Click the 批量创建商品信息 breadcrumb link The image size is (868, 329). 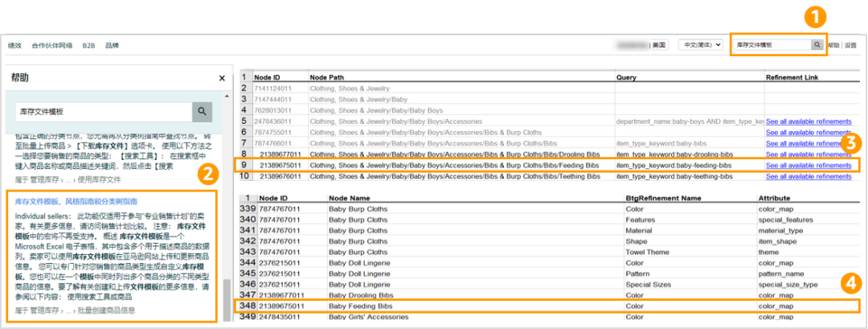pyautogui.click(x=107, y=310)
